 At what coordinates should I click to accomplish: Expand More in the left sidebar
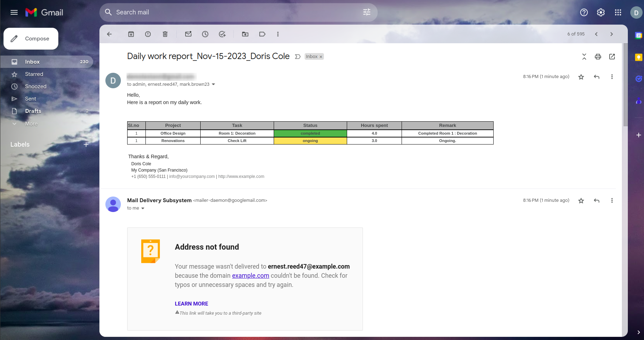click(31, 124)
